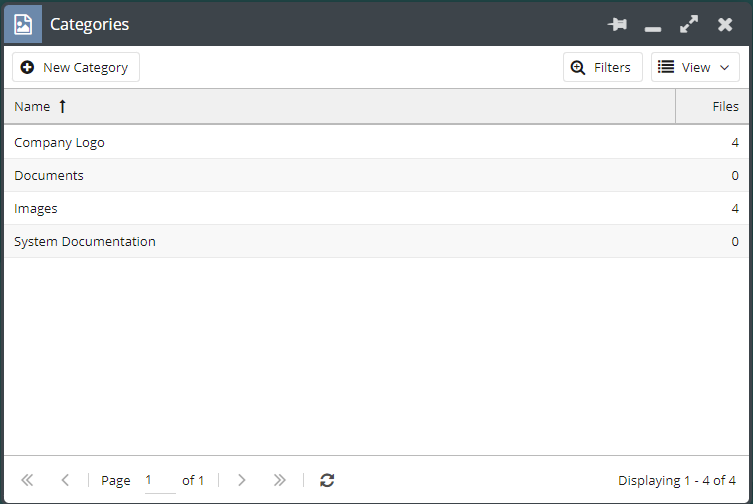Create a New Category

(75, 67)
